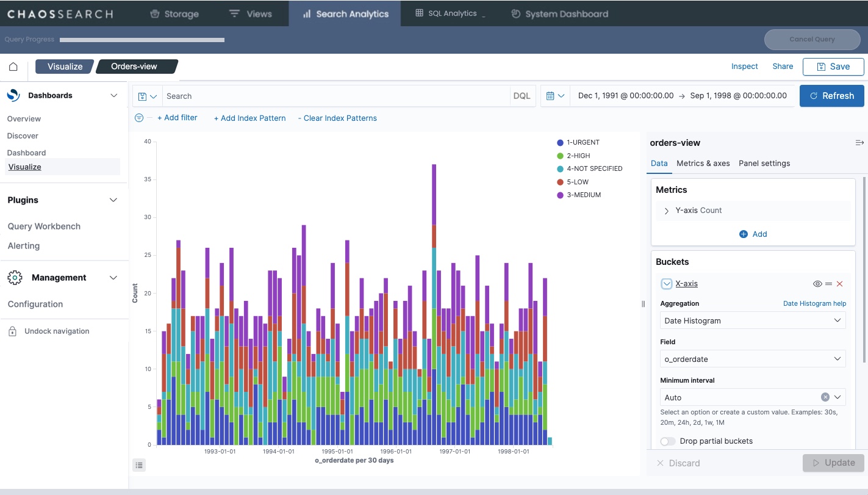
Task: Remove X-axis bucket with red X
Action: click(839, 284)
